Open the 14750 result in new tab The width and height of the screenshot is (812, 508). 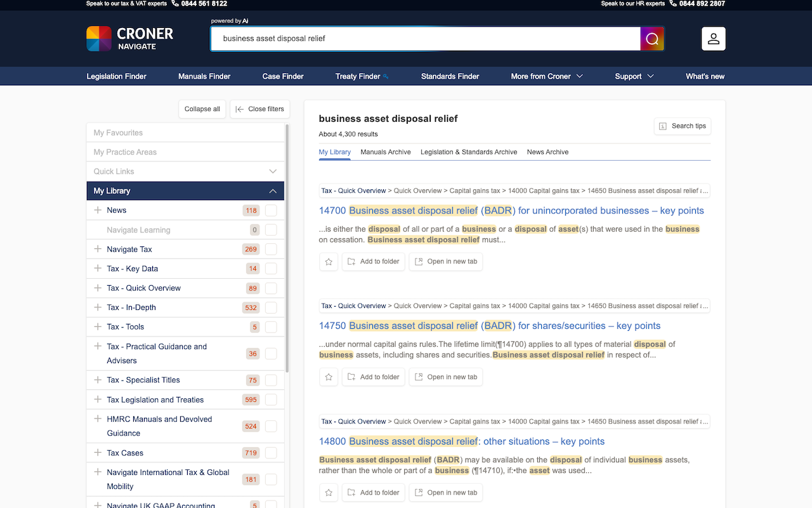446,377
